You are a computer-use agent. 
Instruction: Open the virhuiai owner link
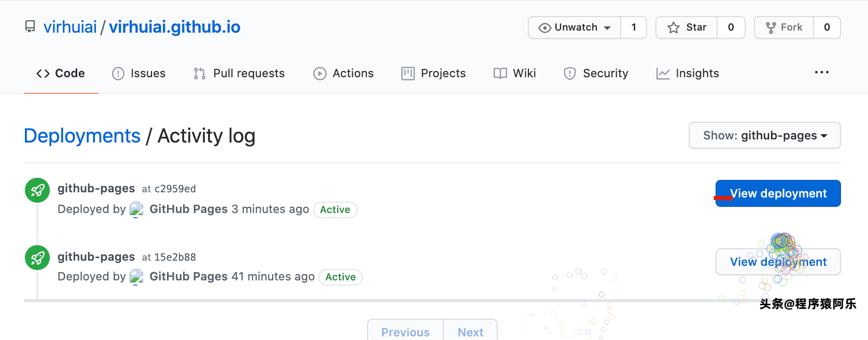pos(70,27)
